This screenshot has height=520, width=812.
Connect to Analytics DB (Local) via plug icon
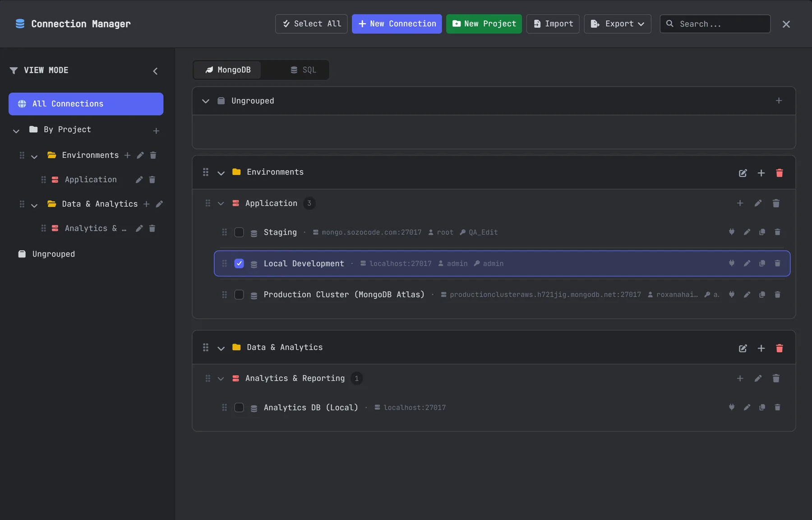732,407
